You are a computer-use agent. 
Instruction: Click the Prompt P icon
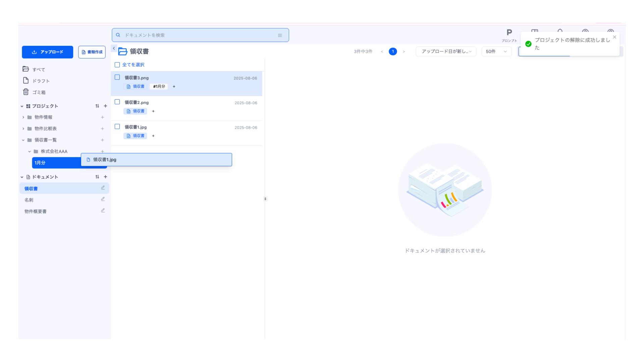[509, 33]
